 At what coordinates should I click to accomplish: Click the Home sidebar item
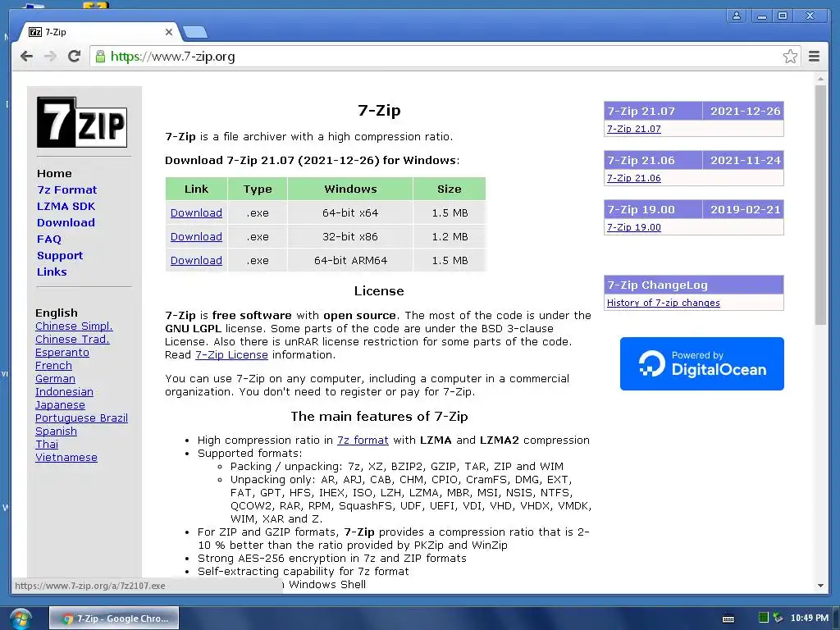[54, 174]
